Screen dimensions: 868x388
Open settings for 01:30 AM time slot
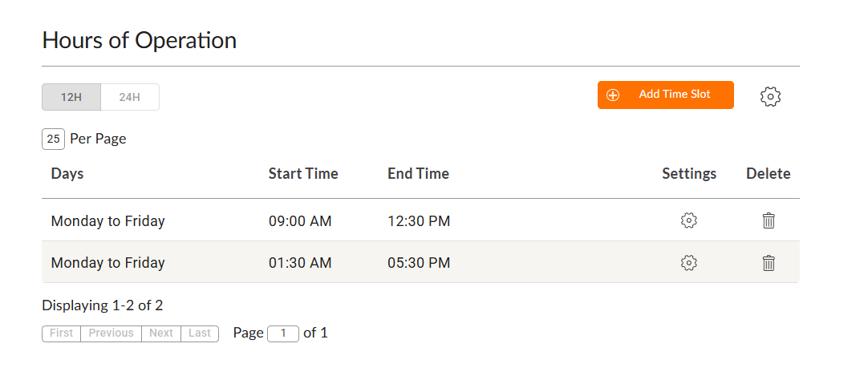click(x=688, y=262)
